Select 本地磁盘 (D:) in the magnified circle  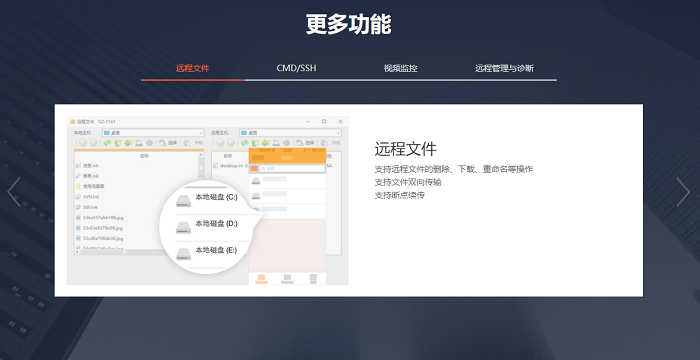click(x=216, y=224)
